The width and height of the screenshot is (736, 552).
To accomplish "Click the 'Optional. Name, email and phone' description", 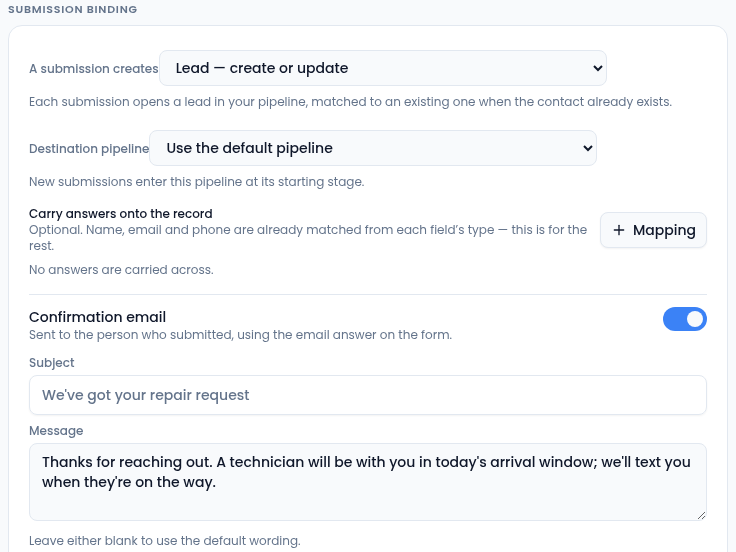I will pyautogui.click(x=308, y=238).
